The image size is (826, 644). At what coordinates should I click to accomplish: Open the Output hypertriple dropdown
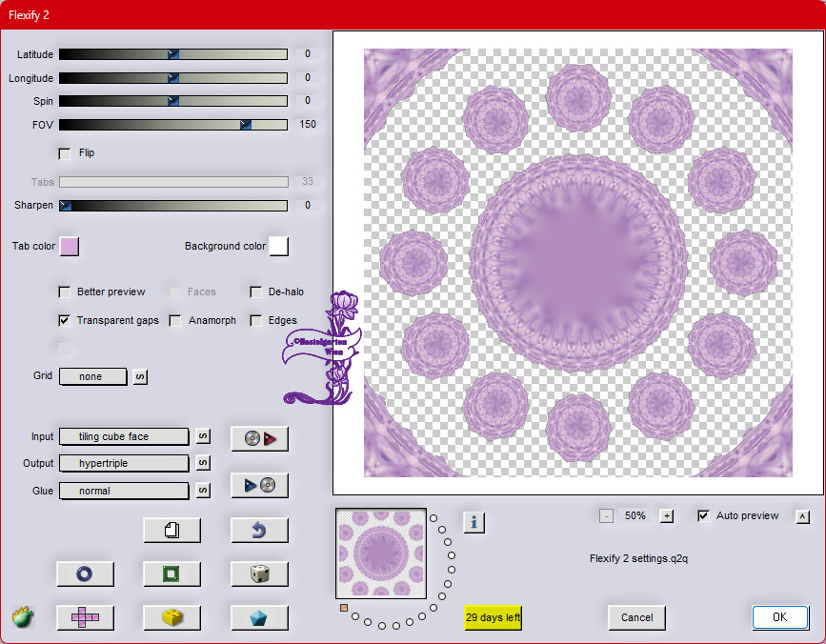124,464
